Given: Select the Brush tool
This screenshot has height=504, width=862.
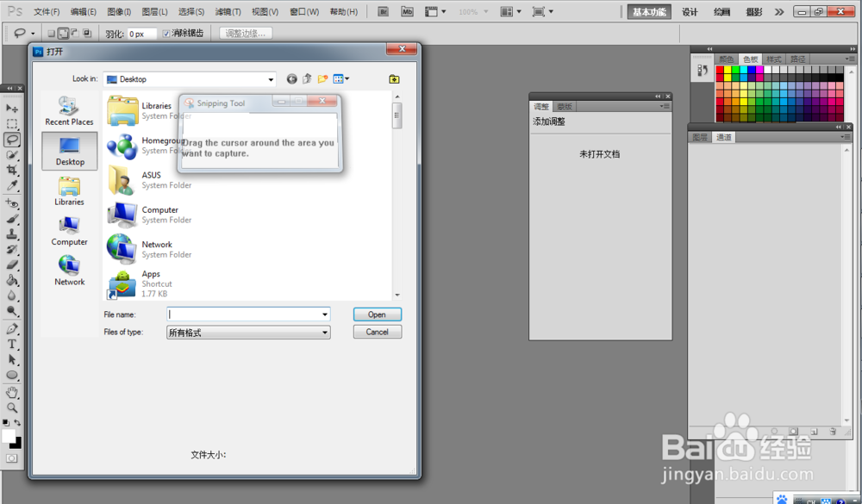Looking at the screenshot, I should [11, 219].
